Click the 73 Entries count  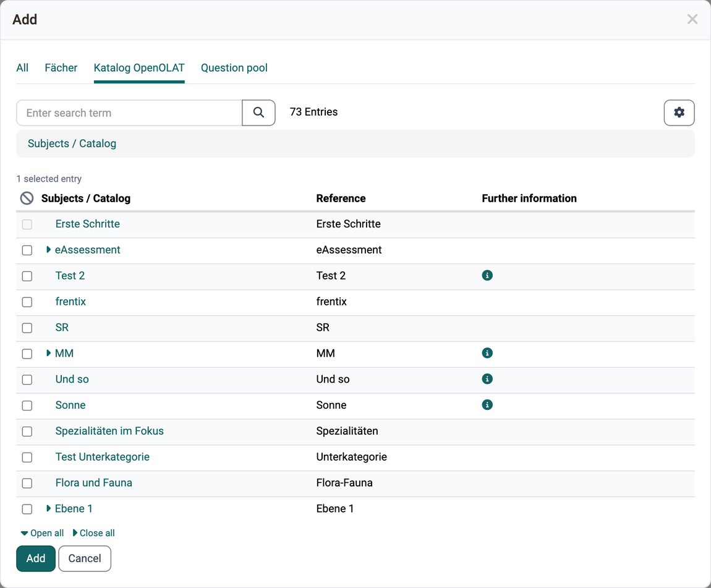314,111
